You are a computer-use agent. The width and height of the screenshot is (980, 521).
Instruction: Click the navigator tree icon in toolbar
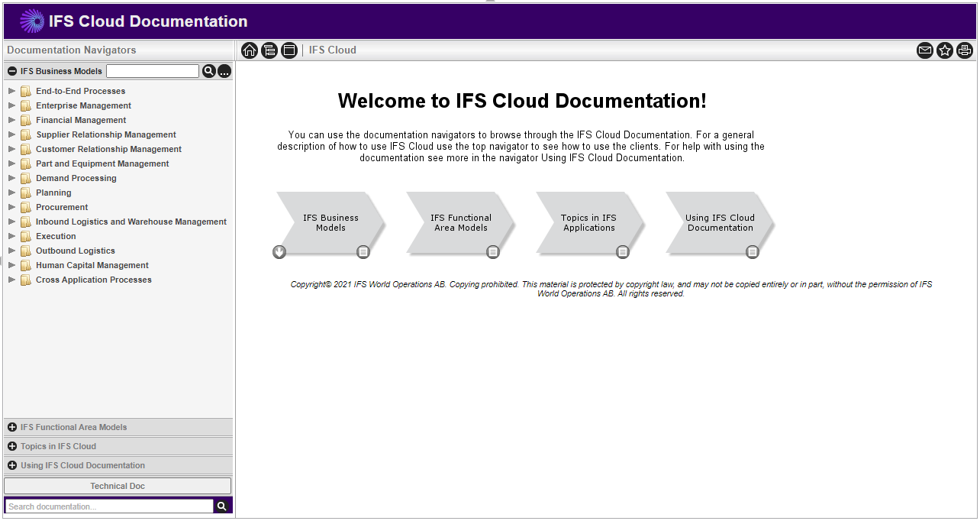269,50
